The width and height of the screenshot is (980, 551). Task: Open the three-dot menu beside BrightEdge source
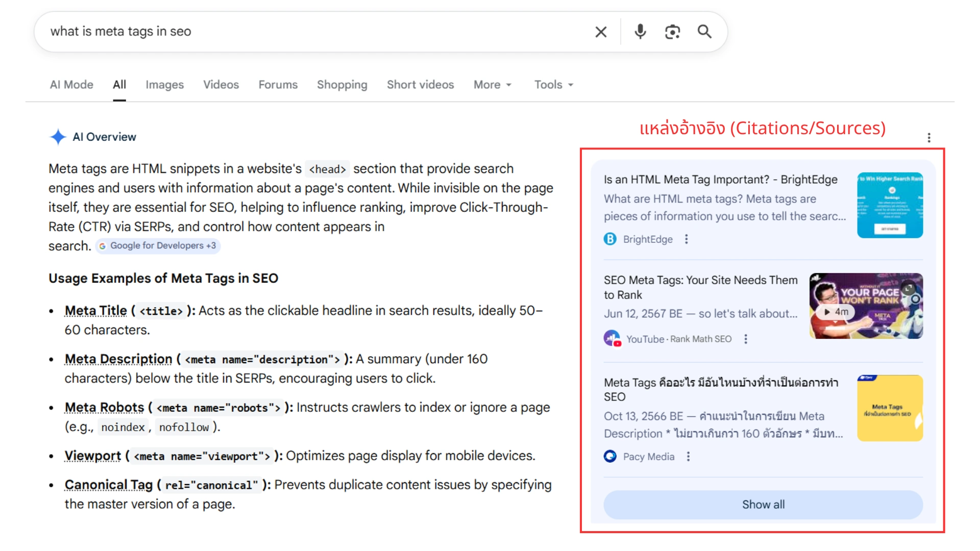687,239
